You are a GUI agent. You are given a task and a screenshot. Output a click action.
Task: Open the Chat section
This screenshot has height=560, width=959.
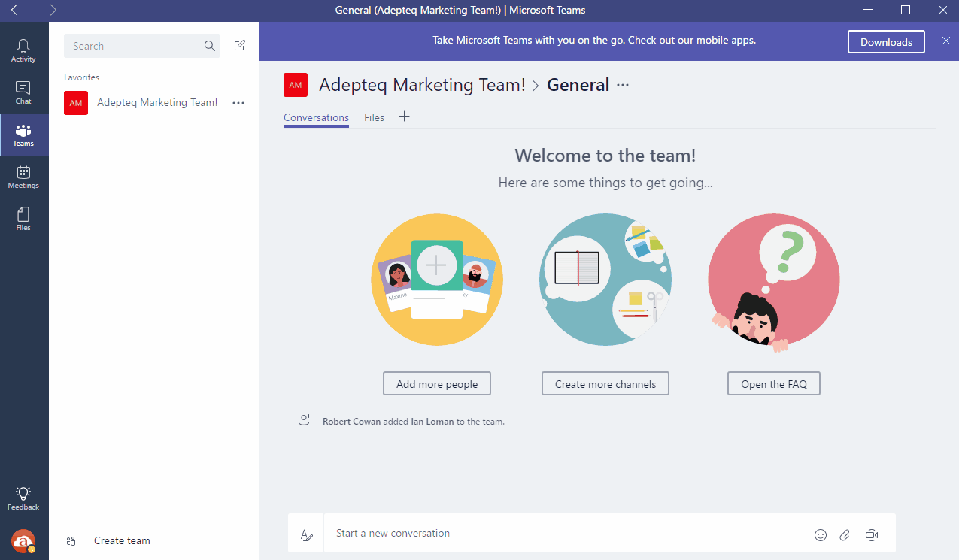(23, 92)
